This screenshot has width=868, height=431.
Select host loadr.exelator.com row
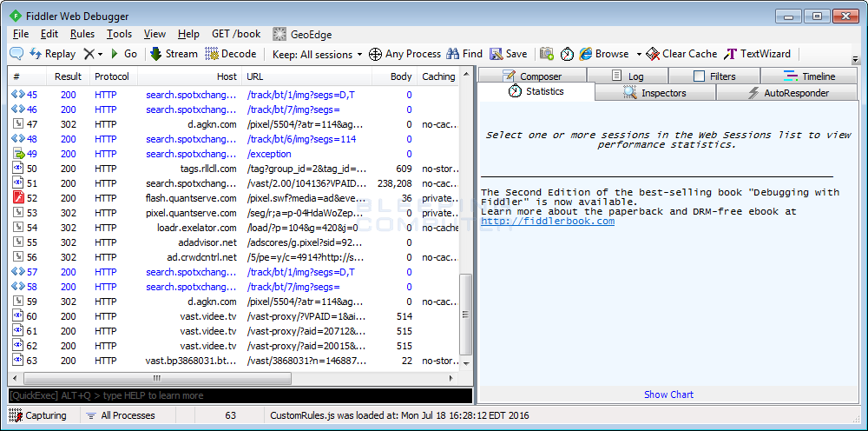(x=234, y=228)
